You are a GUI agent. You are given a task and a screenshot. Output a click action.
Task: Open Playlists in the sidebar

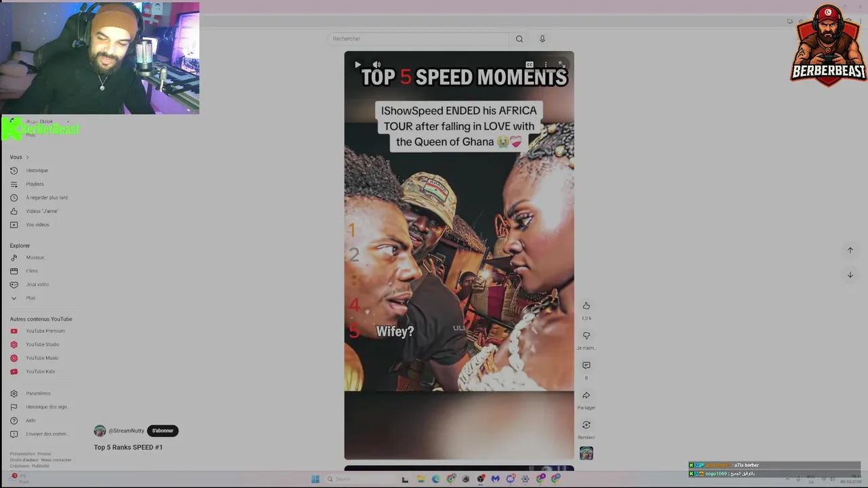pyautogui.click(x=35, y=184)
